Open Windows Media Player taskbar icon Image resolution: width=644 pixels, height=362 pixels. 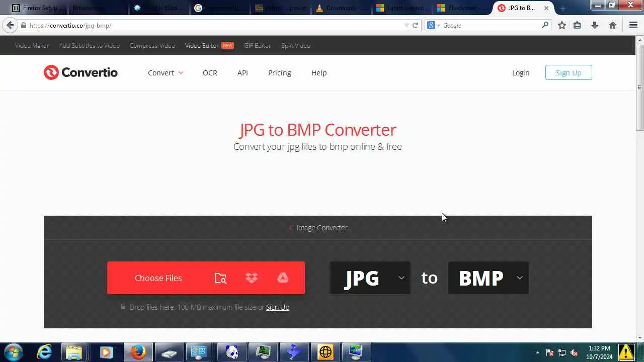click(x=106, y=352)
